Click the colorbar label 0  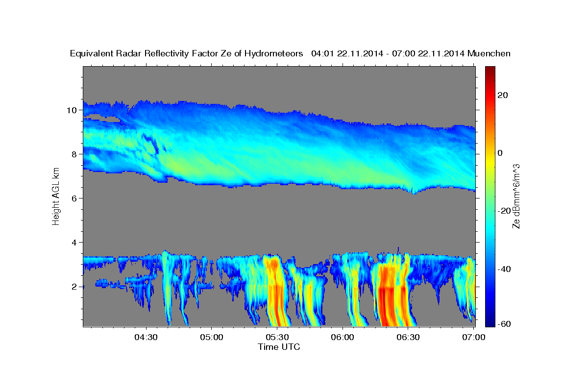tap(500, 153)
